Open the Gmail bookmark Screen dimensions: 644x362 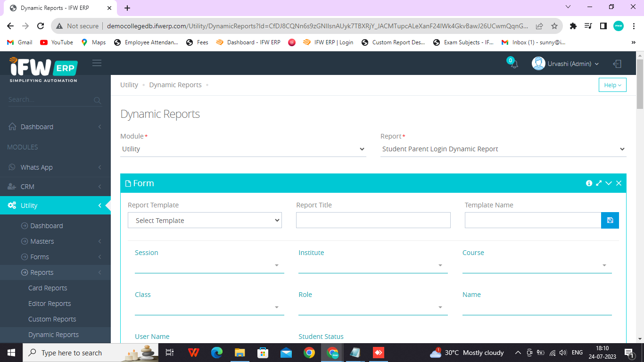coord(20,42)
